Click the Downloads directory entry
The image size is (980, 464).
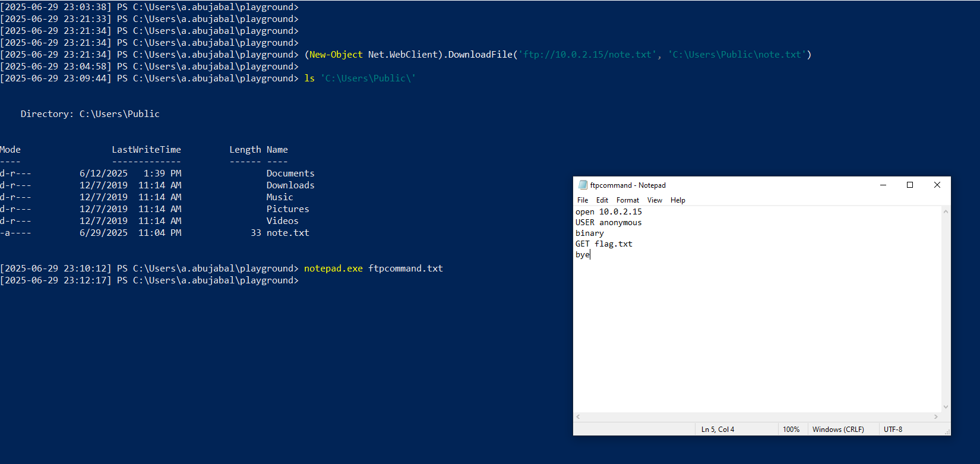tap(290, 185)
